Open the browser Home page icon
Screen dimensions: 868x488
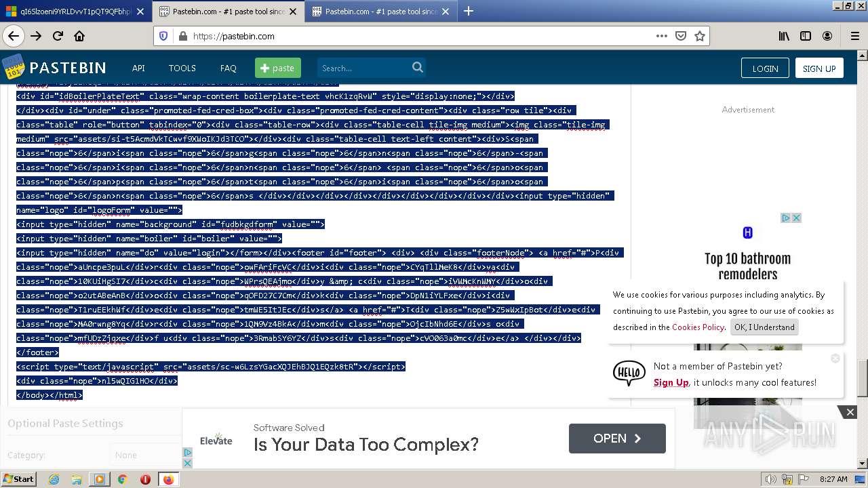pyautogui.click(x=79, y=36)
